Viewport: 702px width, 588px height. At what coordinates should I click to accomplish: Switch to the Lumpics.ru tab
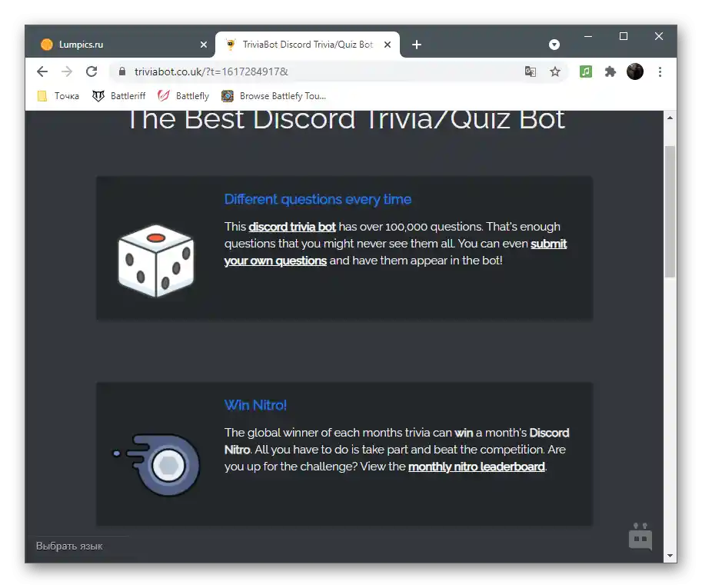[120, 45]
